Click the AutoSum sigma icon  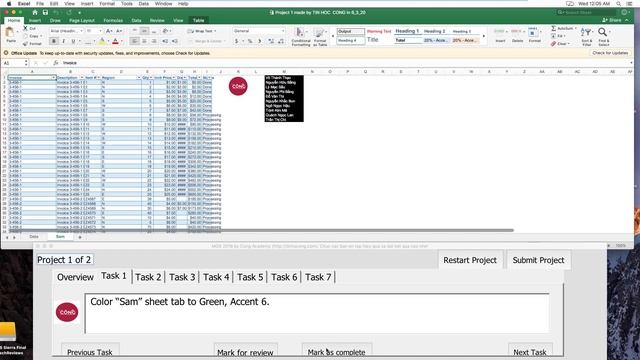click(554, 28)
